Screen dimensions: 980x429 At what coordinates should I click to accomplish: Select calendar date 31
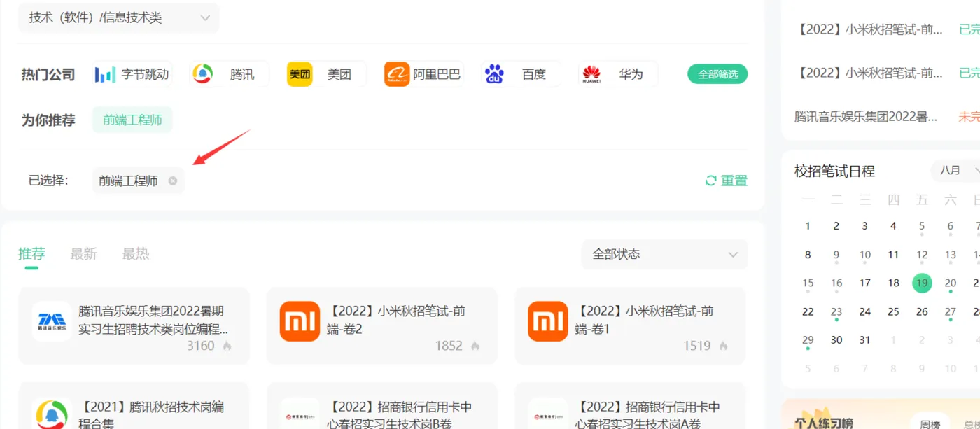pos(864,340)
